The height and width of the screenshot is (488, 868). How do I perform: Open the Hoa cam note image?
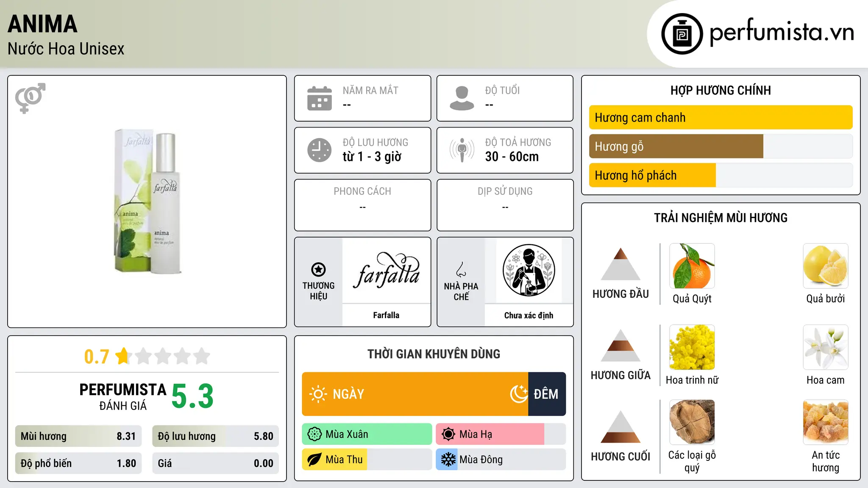pos(826,347)
